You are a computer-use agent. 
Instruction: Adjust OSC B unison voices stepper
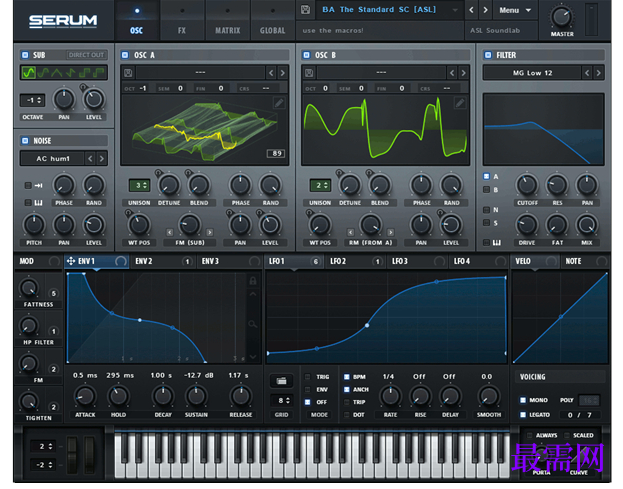[x=320, y=185]
